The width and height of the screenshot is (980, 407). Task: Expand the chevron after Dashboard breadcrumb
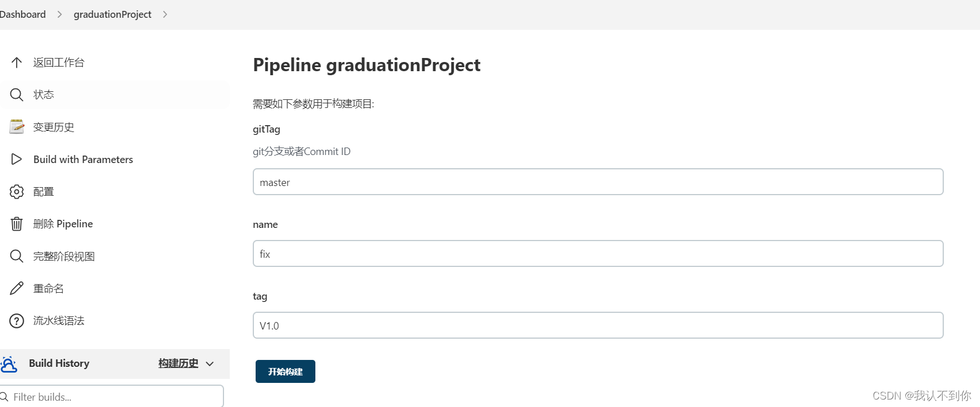59,14
